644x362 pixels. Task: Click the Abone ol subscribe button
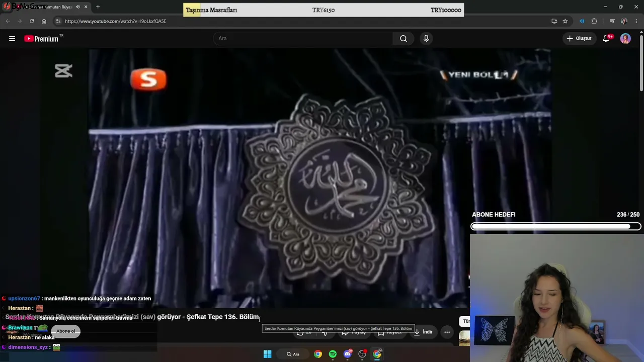65,331
